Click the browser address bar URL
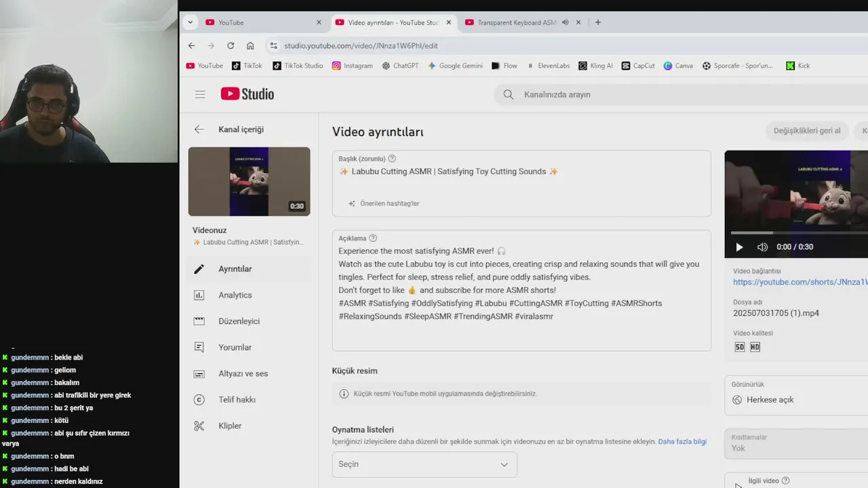 tap(361, 45)
